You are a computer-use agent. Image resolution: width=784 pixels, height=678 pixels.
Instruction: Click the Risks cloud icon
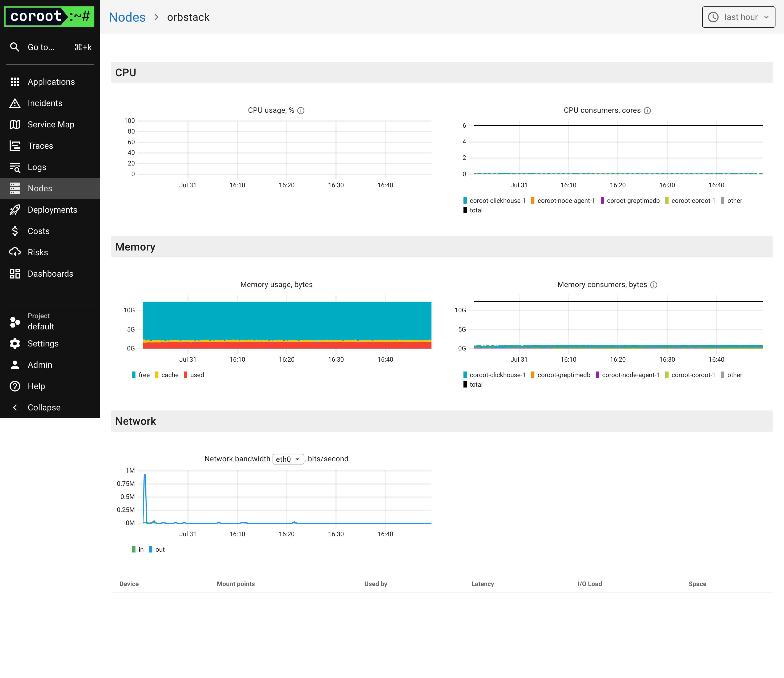(15, 252)
